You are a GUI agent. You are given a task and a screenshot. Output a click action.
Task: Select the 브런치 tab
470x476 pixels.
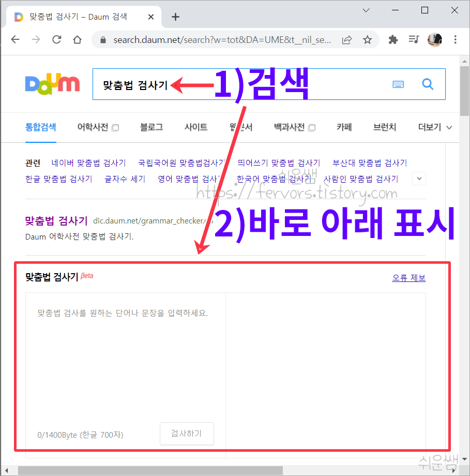(385, 127)
